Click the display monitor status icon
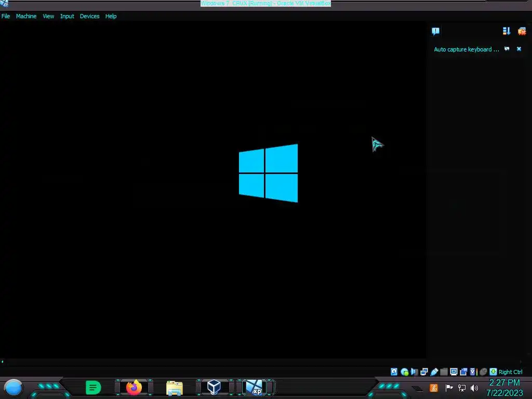532x399 pixels. pyautogui.click(x=454, y=372)
